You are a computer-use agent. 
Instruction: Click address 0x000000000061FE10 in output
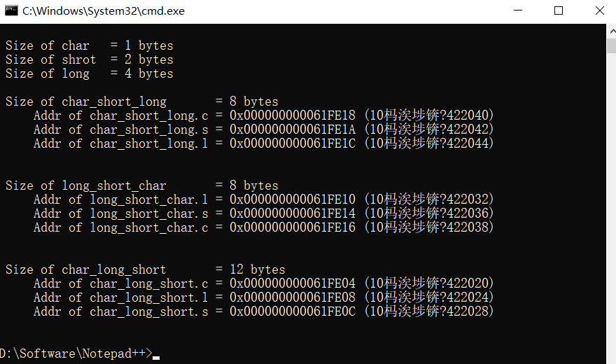[x=293, y=199]
